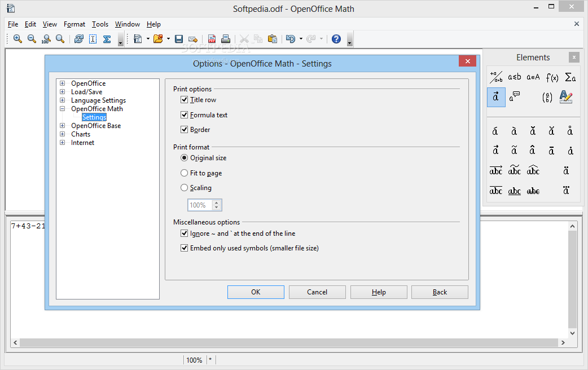The image size is (588, 370).
Task: Select Others category speech bubble icon
Action: pos(515,96)
